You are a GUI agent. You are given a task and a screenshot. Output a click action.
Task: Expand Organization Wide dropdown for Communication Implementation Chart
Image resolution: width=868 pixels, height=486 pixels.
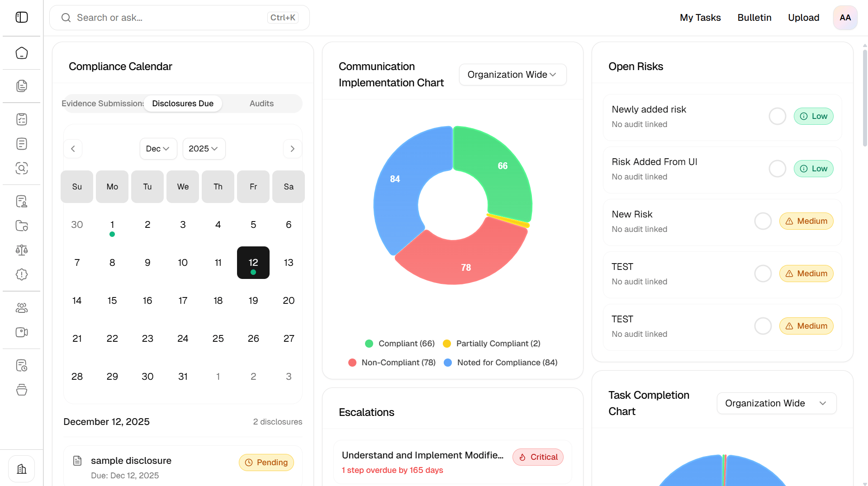tap(512, 75)
